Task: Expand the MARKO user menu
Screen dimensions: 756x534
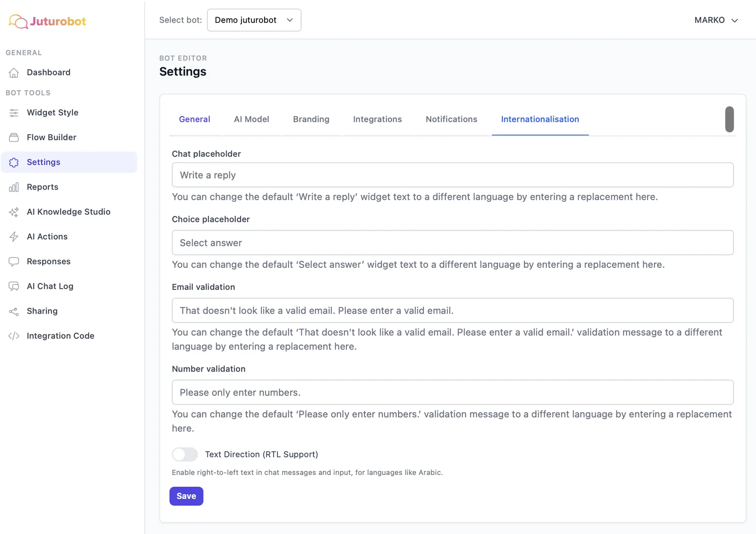Action: pyautogui.click(x=716, y=20)
